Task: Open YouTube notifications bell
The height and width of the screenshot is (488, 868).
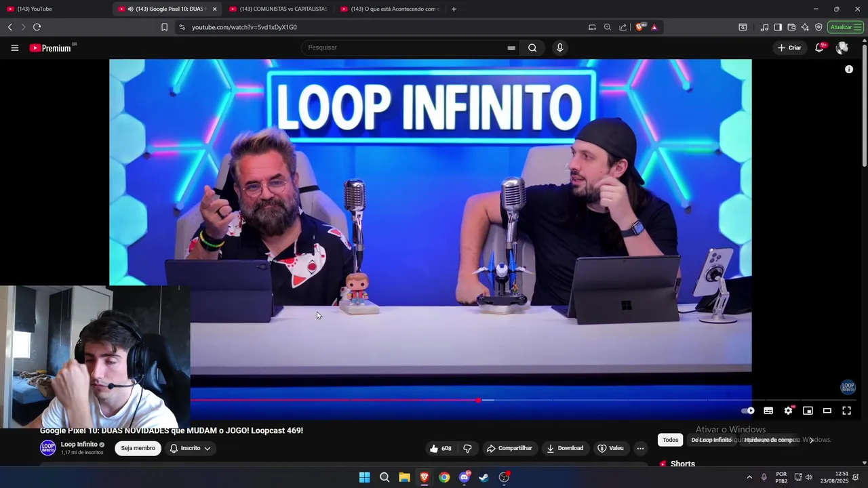Action: tap(820, 47)
